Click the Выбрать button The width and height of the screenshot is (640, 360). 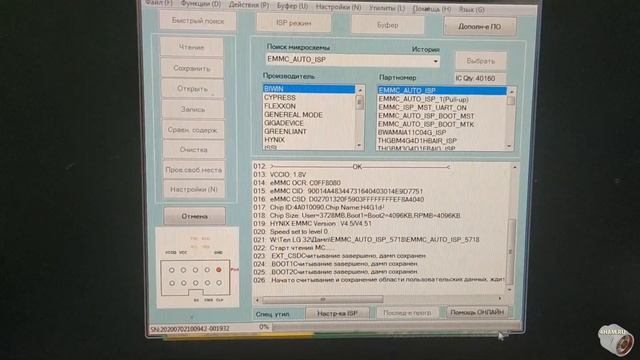point(480,61)
